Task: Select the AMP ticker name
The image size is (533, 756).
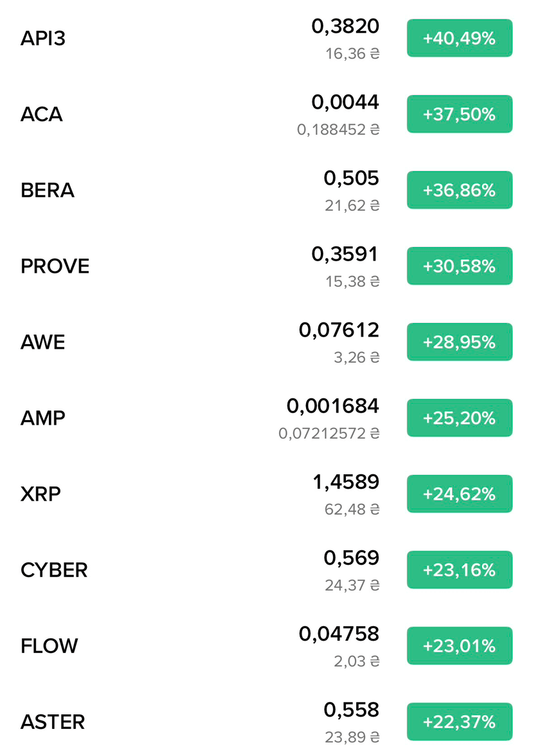Action: pos(43,418)
